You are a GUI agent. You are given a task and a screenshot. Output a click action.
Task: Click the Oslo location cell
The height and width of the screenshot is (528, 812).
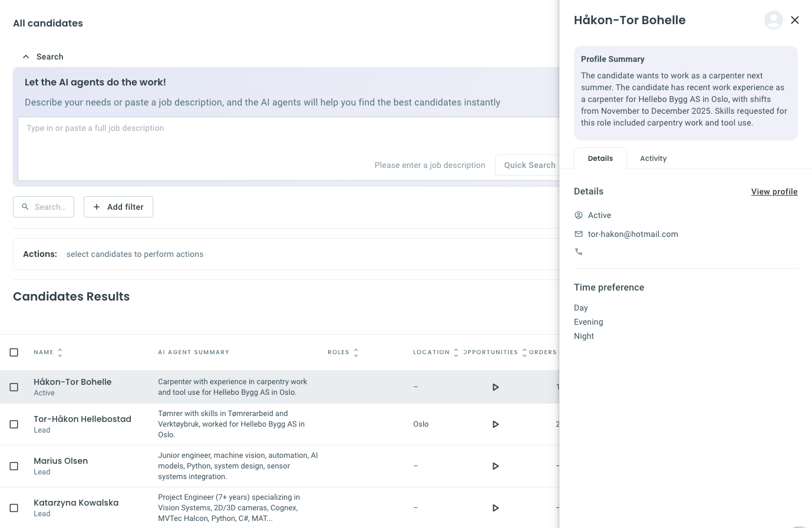coord(421,424)
